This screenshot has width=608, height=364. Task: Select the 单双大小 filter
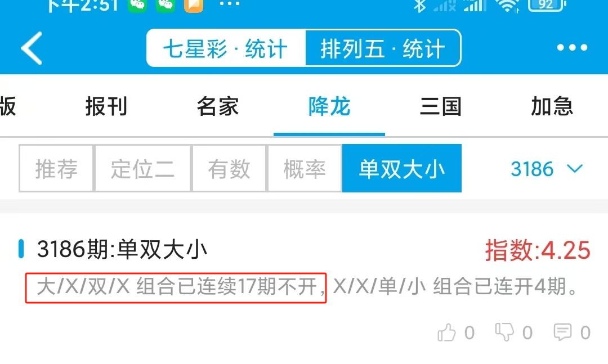[402, 169]
